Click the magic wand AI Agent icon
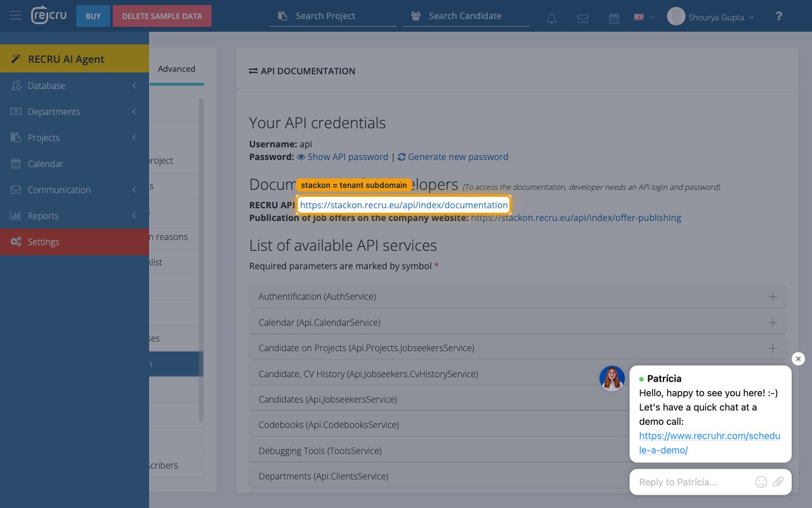This screenshot has height=508, width=812. click(15, 59)
